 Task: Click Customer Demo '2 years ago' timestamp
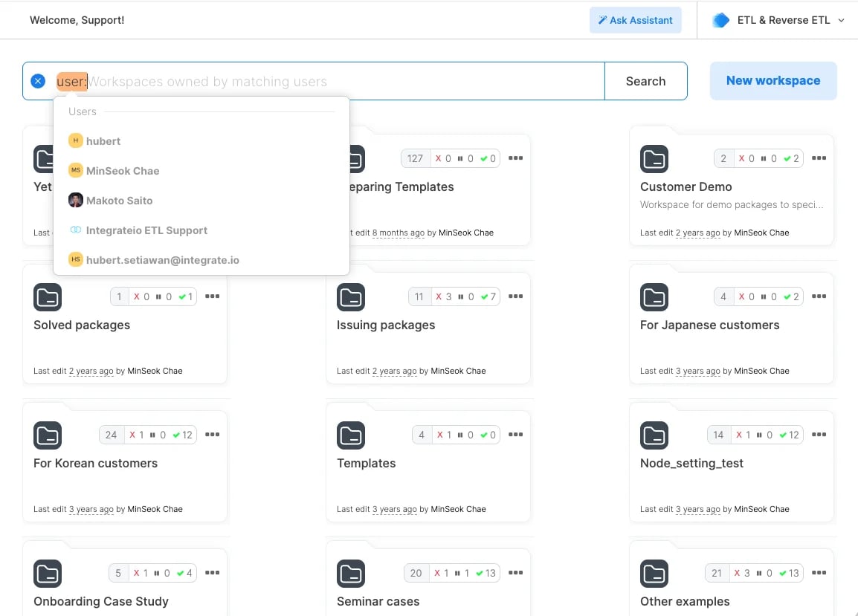[x=697, y=233]
